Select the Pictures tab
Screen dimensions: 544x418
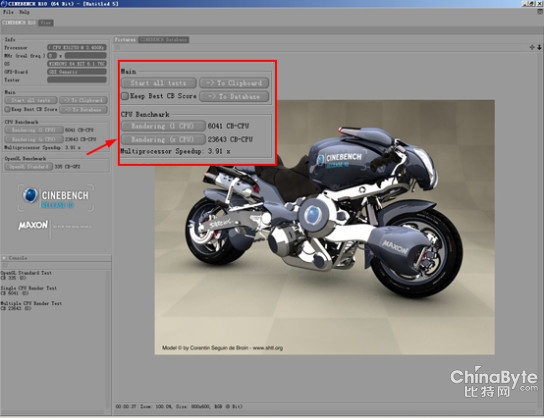pos(125,40)
